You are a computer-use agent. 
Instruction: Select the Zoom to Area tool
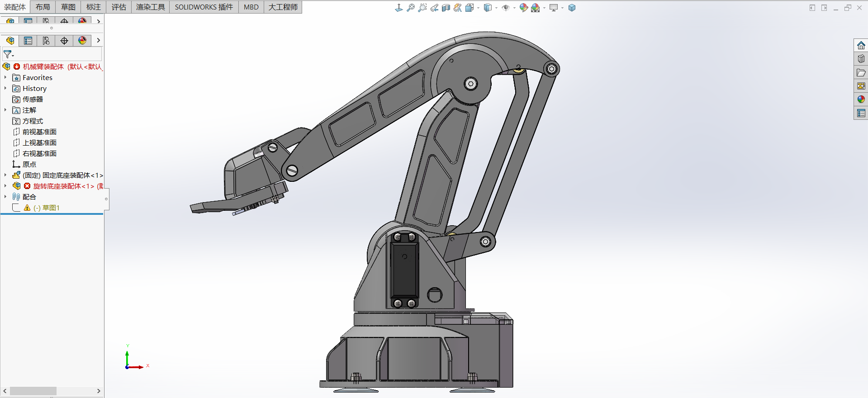422,8
